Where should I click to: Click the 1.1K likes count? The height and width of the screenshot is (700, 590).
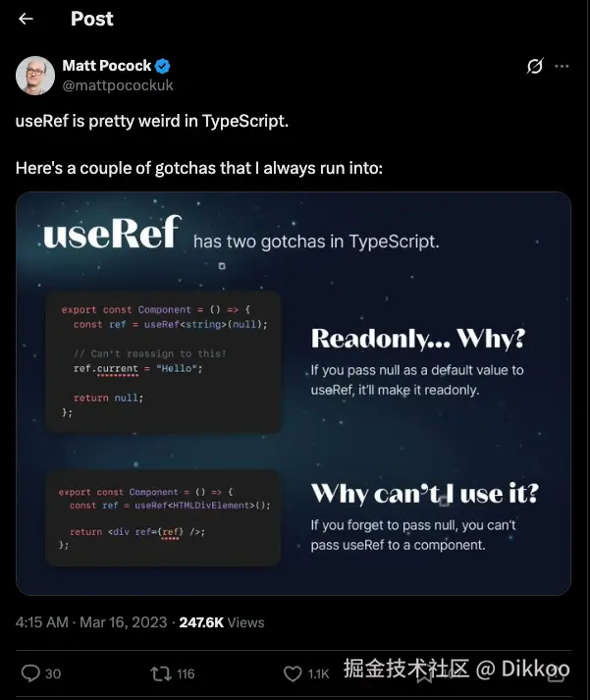[x=318, y=673]
